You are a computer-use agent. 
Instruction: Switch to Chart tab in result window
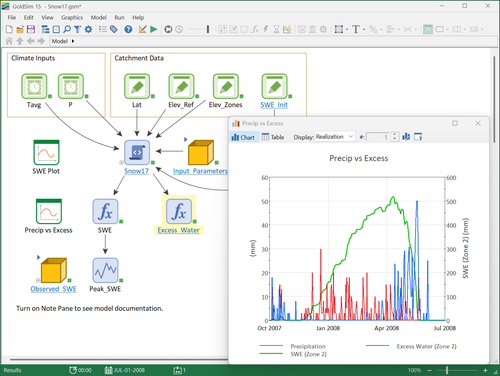tap(243, 137)
